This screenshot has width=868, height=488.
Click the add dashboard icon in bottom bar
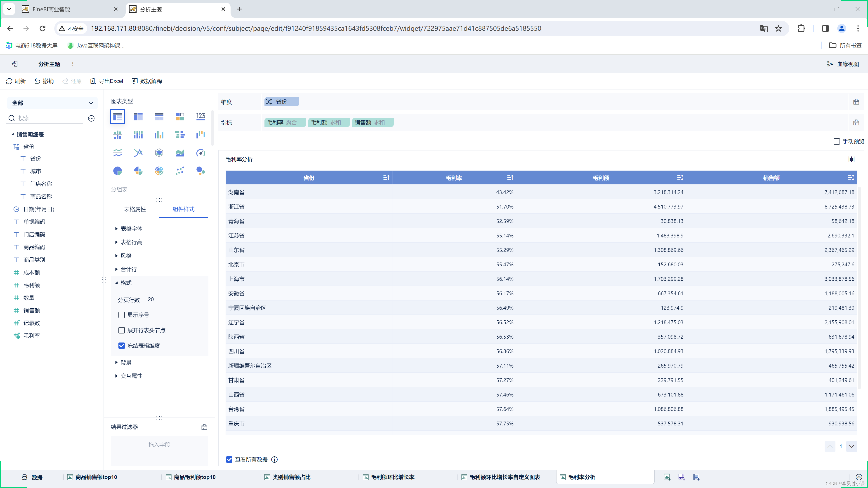click(682, 477)
